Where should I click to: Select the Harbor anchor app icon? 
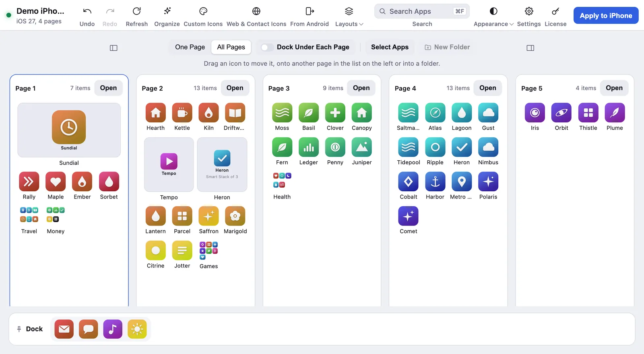point(435,182)
